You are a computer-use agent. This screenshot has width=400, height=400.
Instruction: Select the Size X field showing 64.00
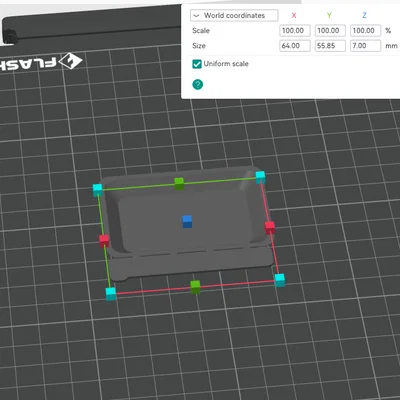click(295, 46)
